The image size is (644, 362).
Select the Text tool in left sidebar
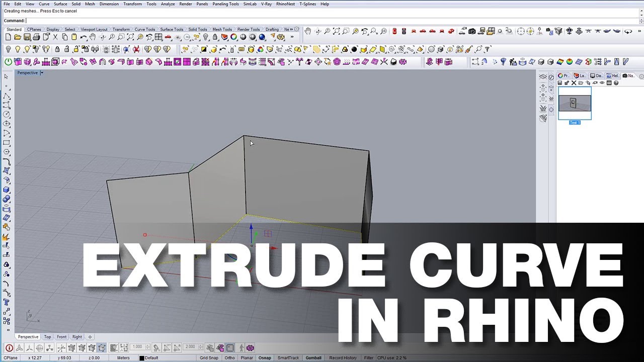point(6,302)
